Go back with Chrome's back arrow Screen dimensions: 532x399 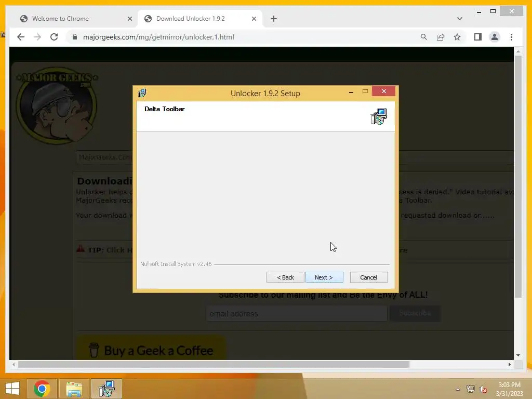click(21, 37)
